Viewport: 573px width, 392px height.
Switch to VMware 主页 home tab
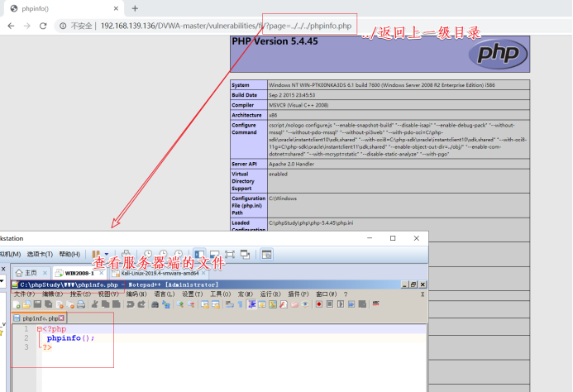pos(31,273)
